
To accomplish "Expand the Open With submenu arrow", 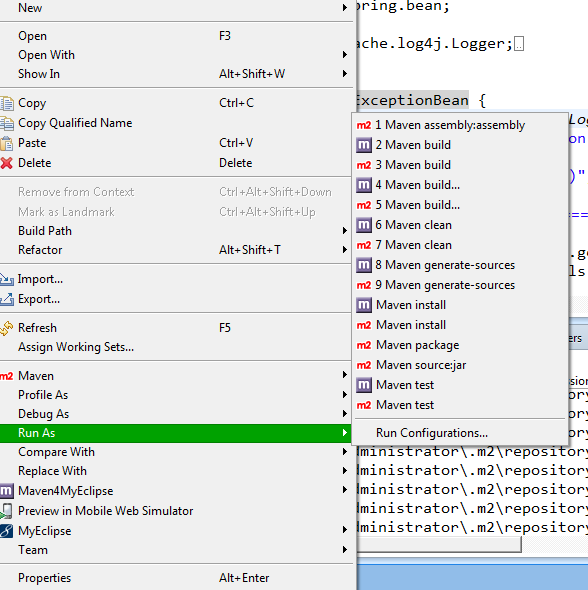I will click(345, 55).
